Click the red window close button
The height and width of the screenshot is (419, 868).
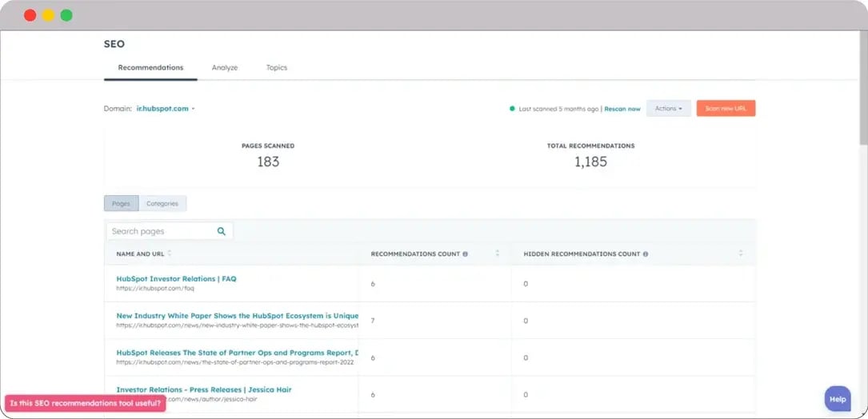(x=30, y=15)
